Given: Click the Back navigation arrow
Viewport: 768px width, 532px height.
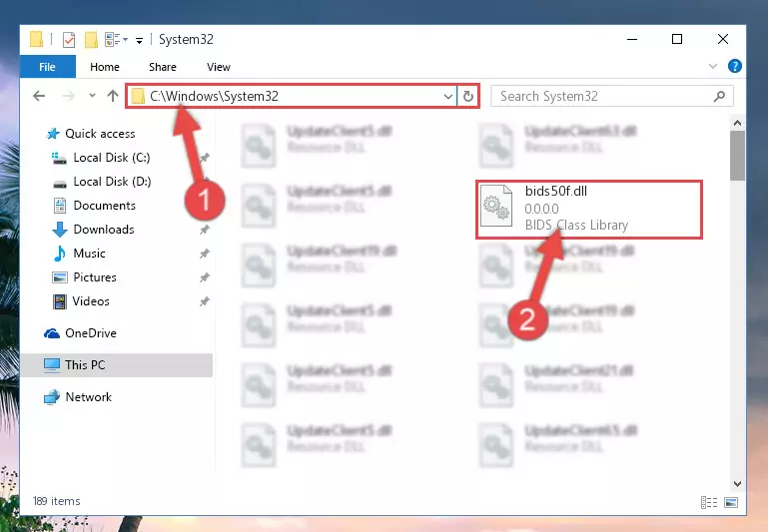Looking at the screenshot, I should click(x=39, y=96).
